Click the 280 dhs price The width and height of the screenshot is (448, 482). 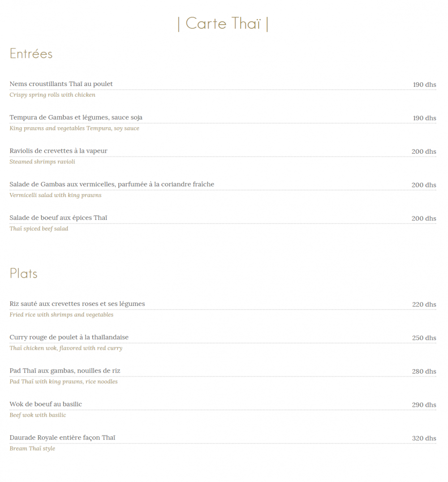coord(424,371)
